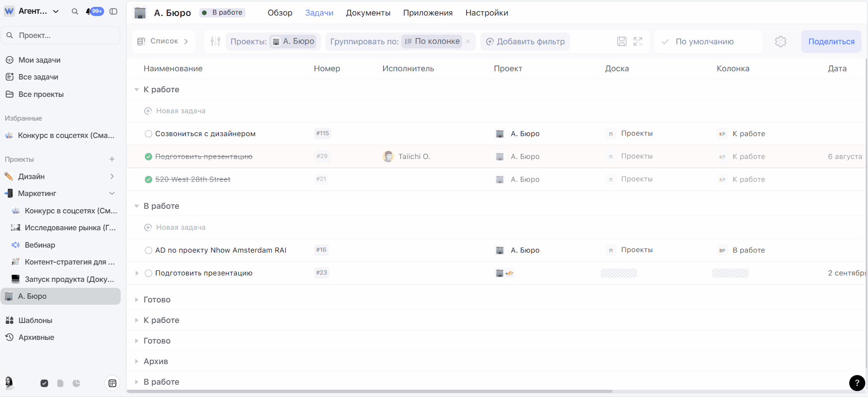Click the Поделиться button
The height and width of the screenshot is (397, 868).
[x=831, y=42]
